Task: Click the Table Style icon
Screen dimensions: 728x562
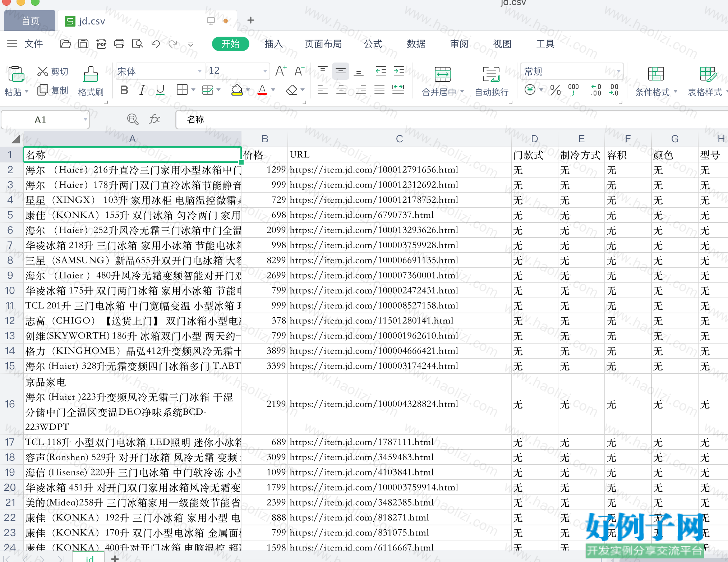Action: point(708,74)
